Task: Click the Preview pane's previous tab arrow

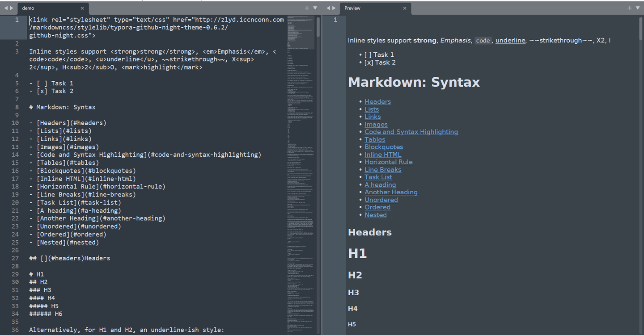Action: tap(328, 8)
